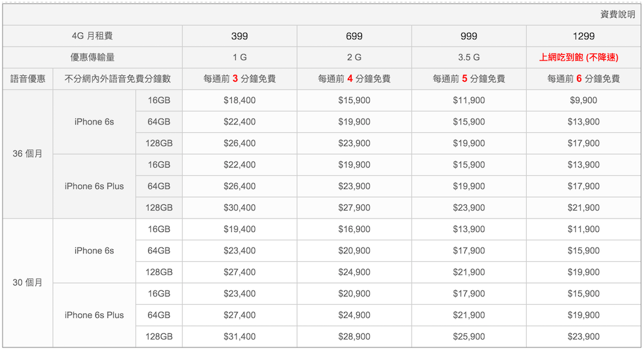Click the 4G 月租費 header cell

coord(93,36)
